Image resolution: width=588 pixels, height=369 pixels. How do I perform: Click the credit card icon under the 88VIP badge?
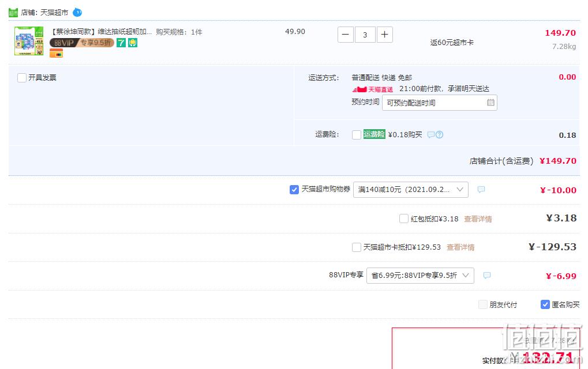coord(56,53)
